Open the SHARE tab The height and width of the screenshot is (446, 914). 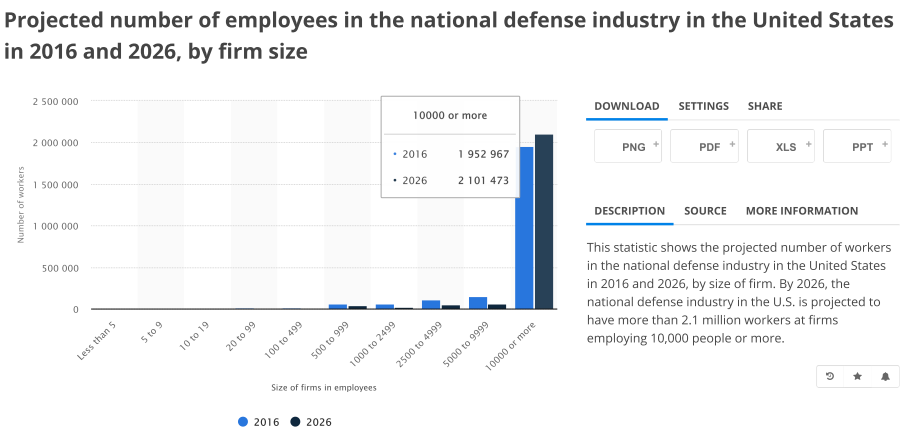pos(765,106)
